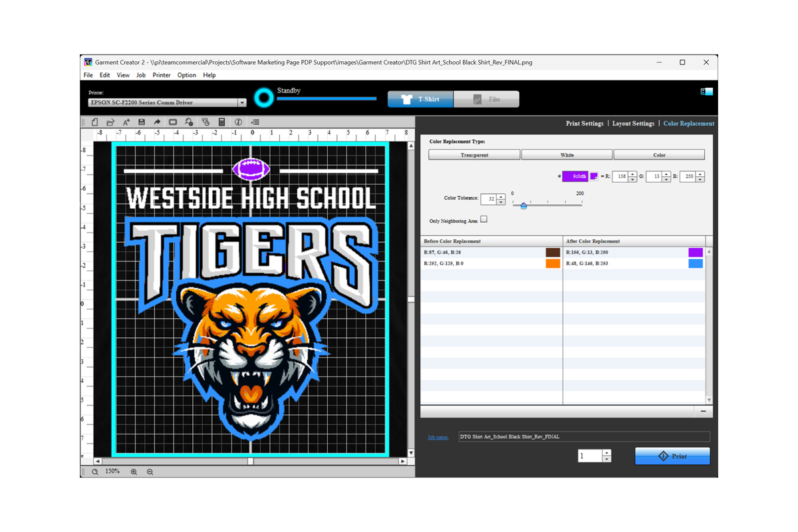Increase the R color value

coord(632,174)
